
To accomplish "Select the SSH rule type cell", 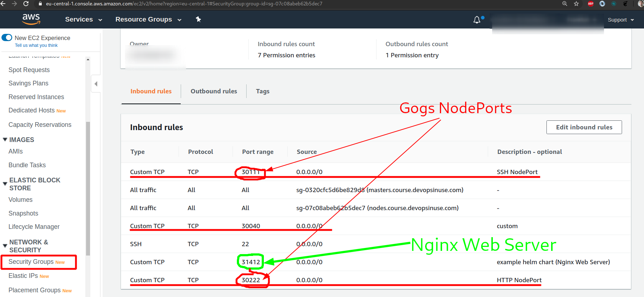I will (136, 244).
